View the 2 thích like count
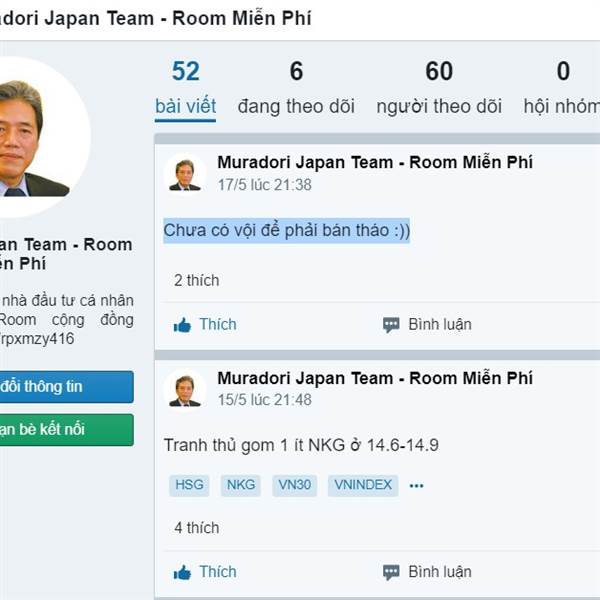 (x=196, y=281)
